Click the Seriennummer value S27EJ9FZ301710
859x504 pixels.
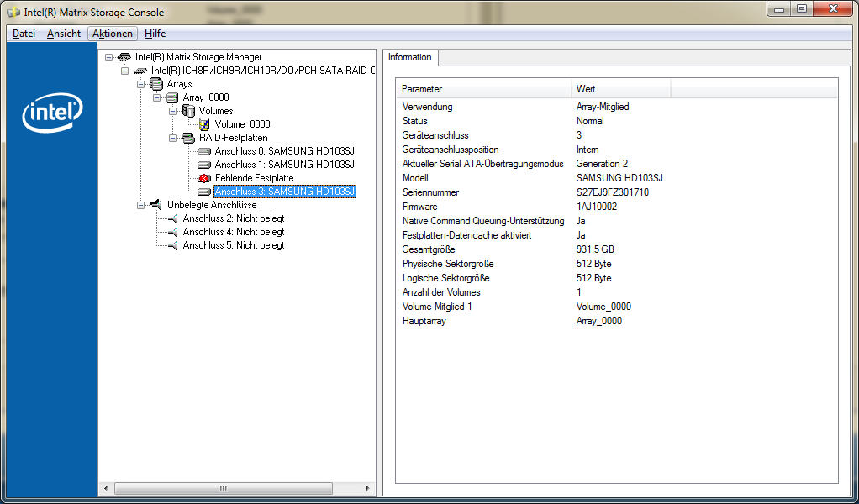click(613, 192)
